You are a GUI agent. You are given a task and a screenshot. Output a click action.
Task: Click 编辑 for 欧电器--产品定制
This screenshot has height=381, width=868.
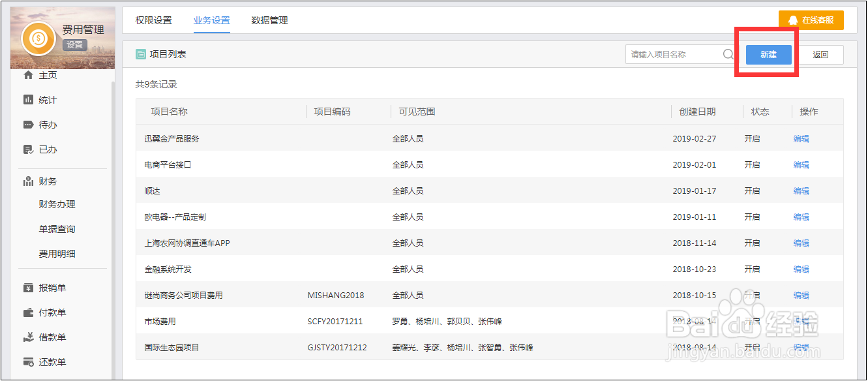[x=801, y=217]
